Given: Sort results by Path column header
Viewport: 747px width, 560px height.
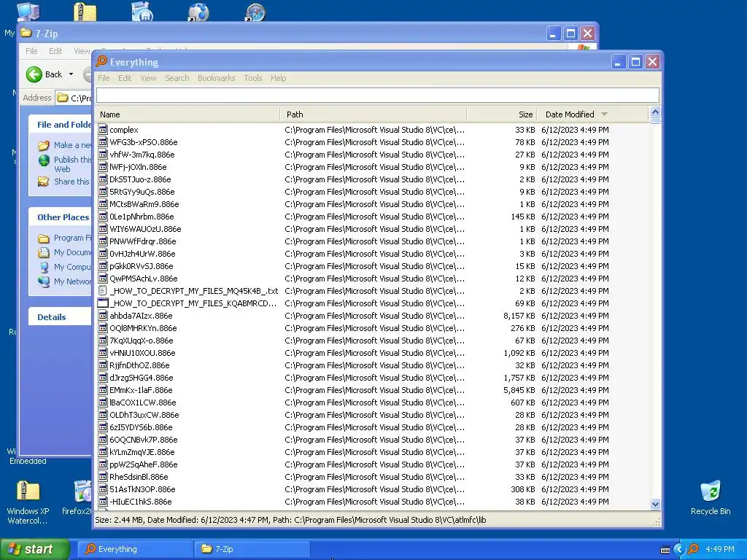Looking at the screenshot, I should pyautogui.click(x=373, y=114).
